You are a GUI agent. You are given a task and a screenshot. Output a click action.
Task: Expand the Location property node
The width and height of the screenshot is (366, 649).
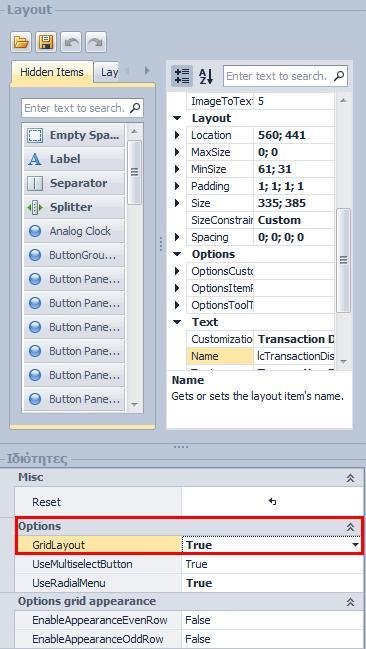point(177,135)
